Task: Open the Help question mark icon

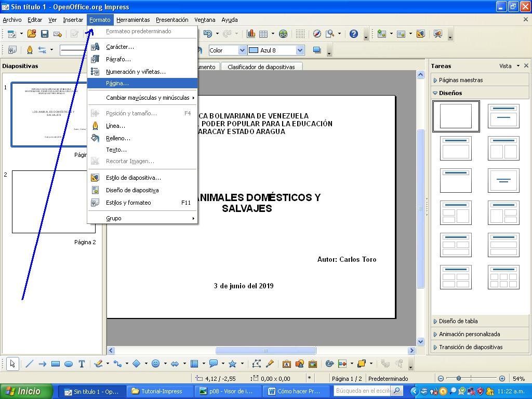Action: [x=353, y=34]
